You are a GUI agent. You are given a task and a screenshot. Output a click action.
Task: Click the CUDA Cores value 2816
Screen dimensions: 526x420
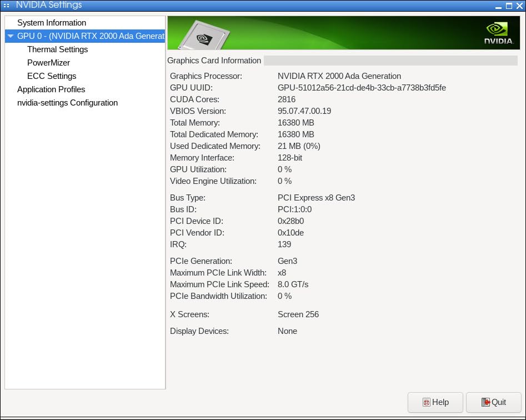(x=287, y=99)
